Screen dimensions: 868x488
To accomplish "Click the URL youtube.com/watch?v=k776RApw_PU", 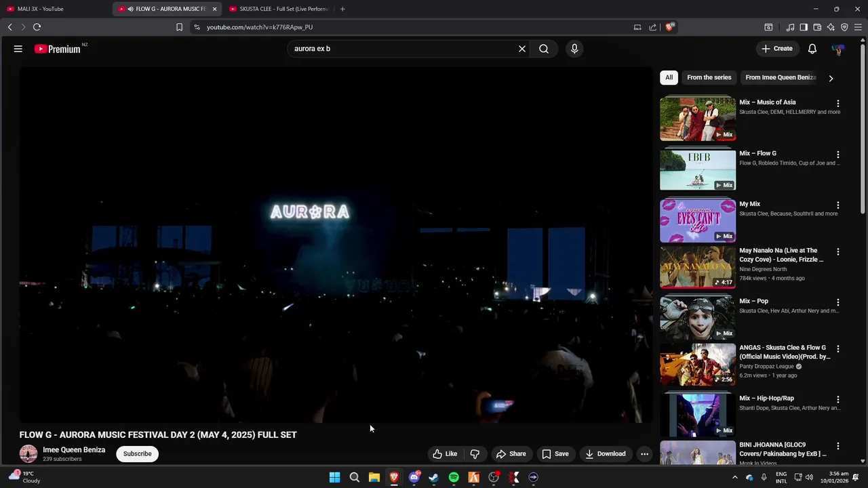I will coord(260,27).
